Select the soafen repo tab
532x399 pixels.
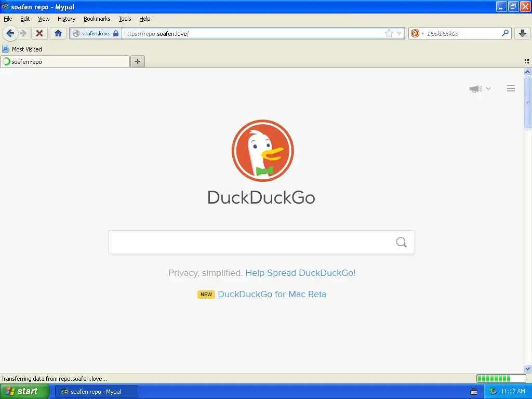tap(65, 61)
